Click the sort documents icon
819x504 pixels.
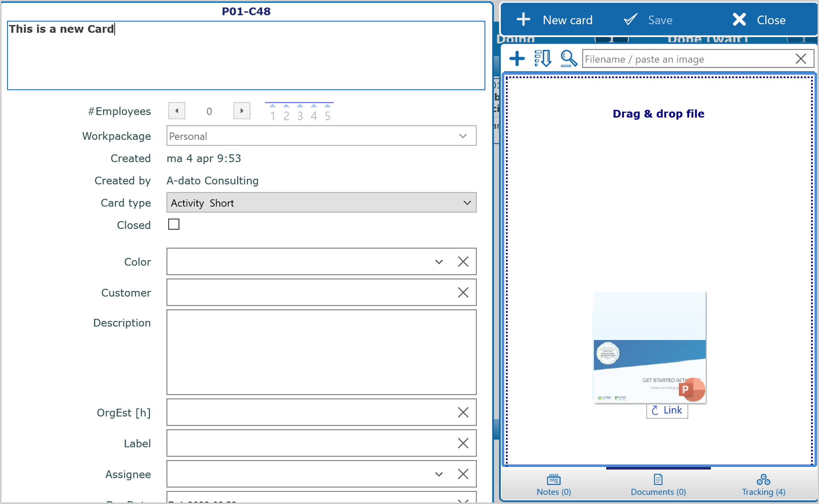(x=543, y=59)
